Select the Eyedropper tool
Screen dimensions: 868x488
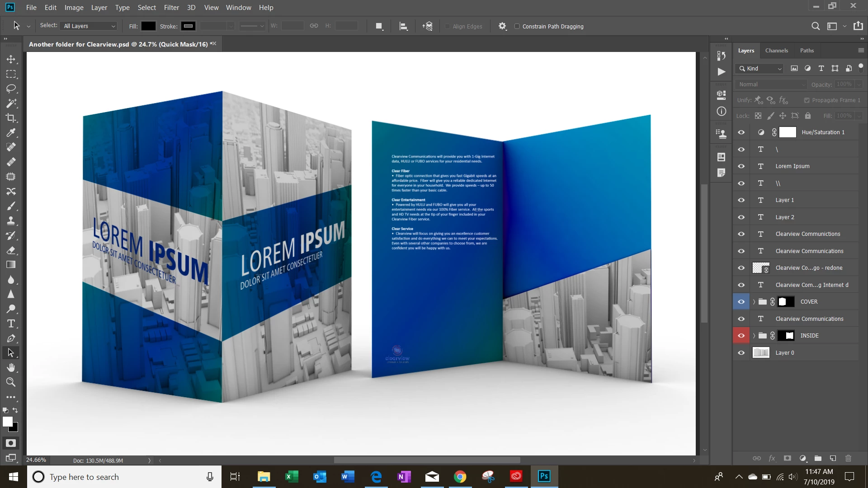[11, 132]
